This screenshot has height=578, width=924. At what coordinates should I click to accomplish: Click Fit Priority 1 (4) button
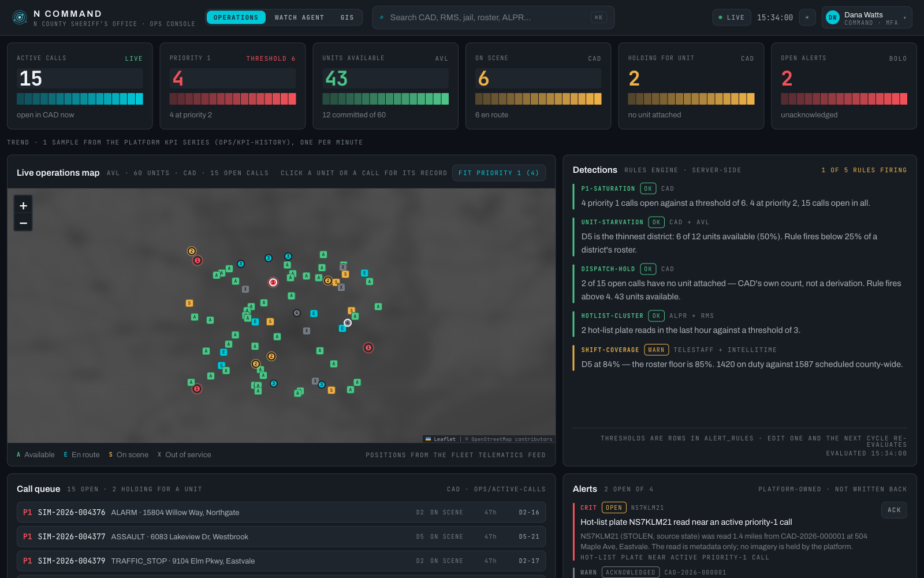(499, 173)
